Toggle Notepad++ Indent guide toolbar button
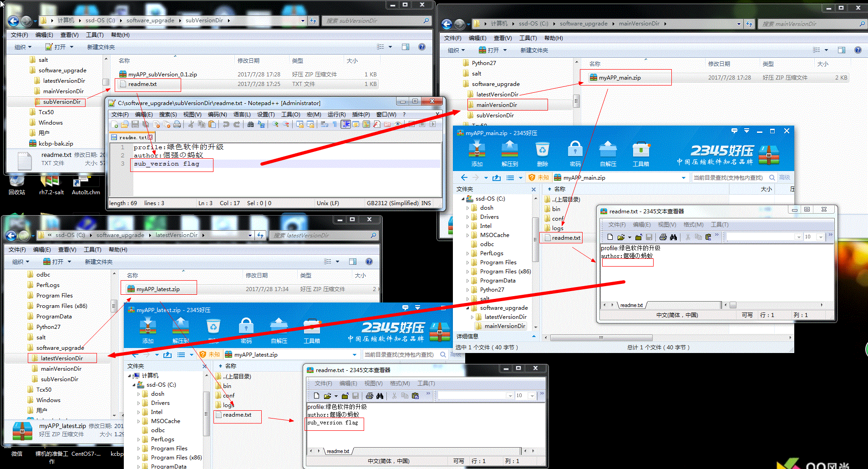Image resolution: width=868 pixels, height=469 pixels. coord(345,124)
